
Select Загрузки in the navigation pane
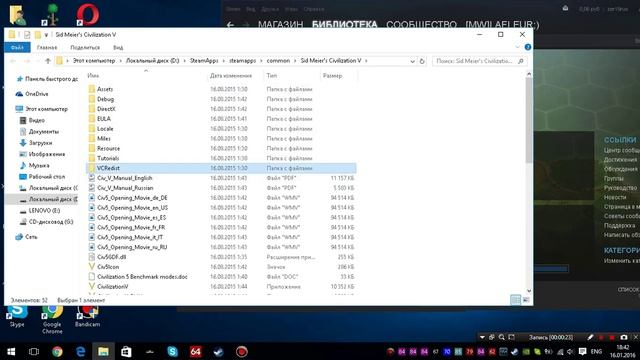pyautogui.click(x=40, y=143)
